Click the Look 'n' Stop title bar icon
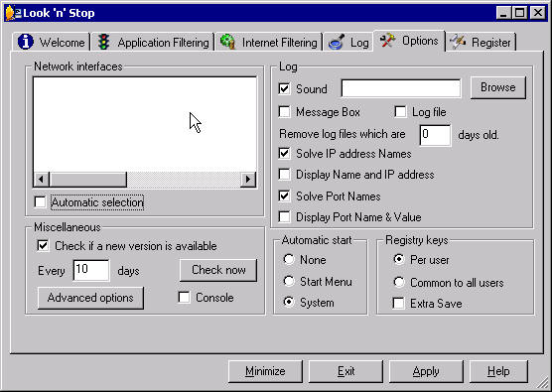The height and width of the screenshot is (392, 552). [13, 13]
